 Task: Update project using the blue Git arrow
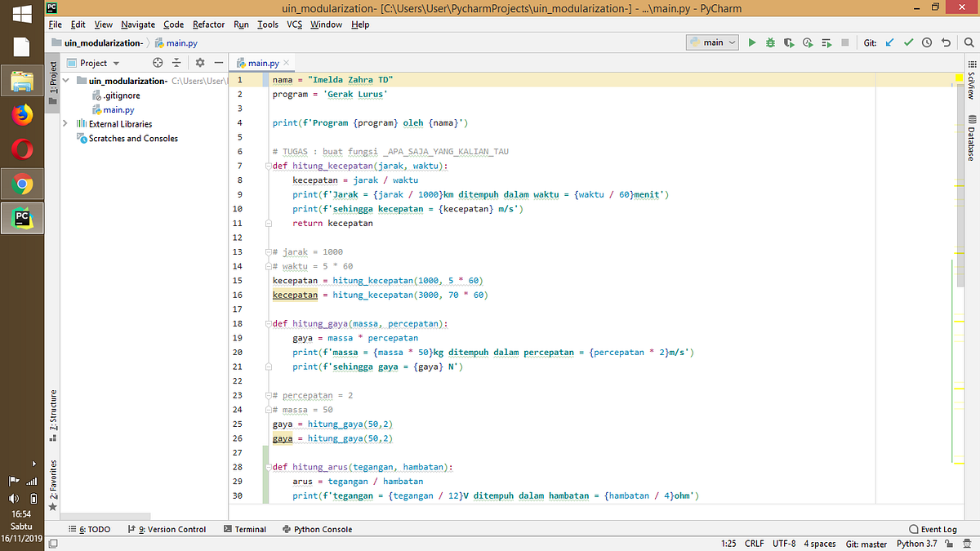pyautogui.click(x=889, y=42)
